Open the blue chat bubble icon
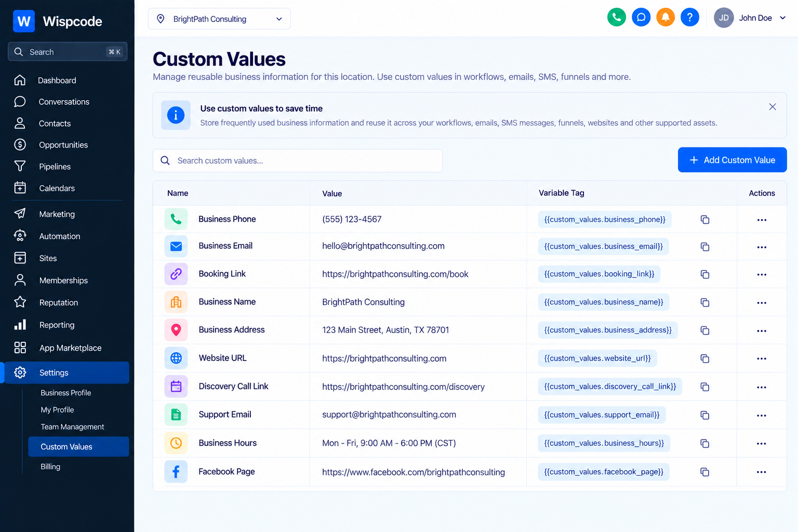Image resolution: width=798 pixels, height=532 pixels. point(641,17)
